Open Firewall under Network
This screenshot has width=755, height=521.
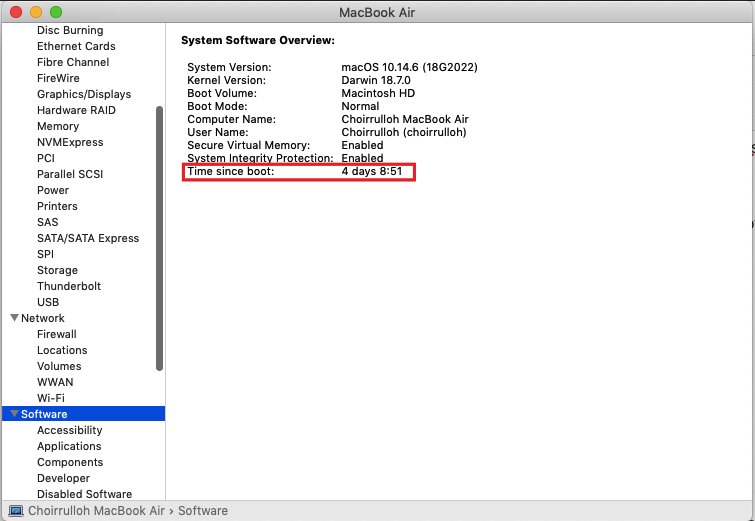tap(57, 334)
